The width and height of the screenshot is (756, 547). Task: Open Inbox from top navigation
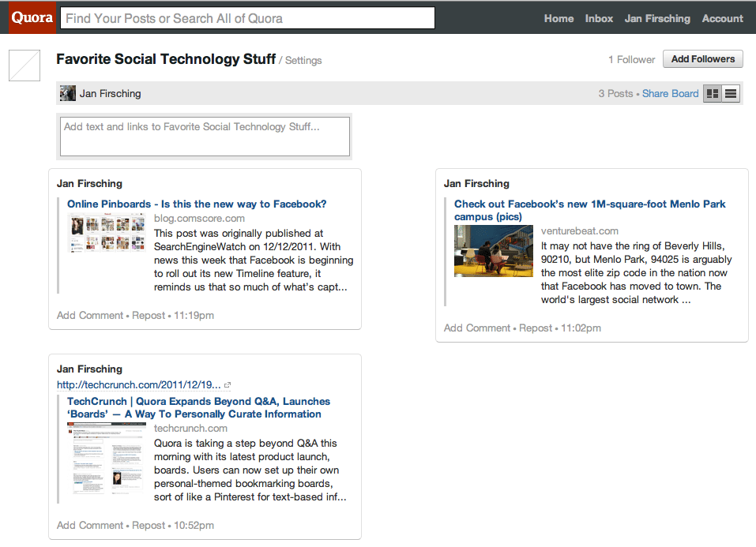pyautogui.click(x=599, y=18)
